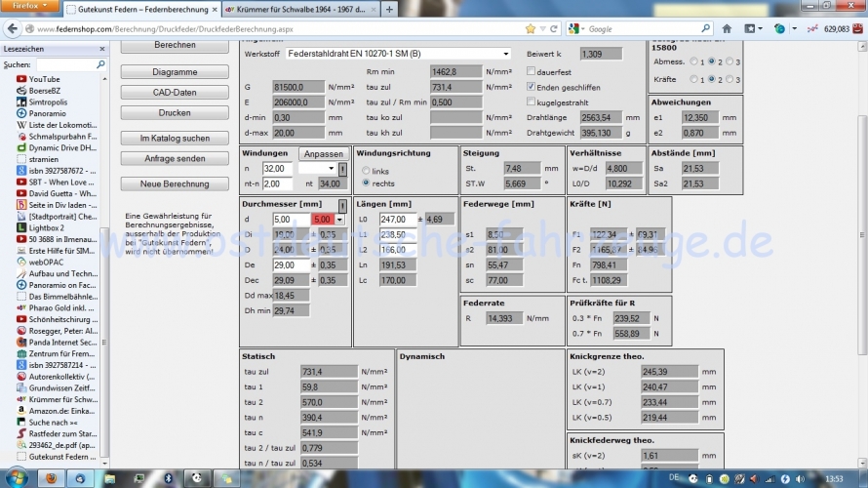Screen dimensions: 868x488
Task: Bookmark this page with the star icon
Action: point(531,29)
